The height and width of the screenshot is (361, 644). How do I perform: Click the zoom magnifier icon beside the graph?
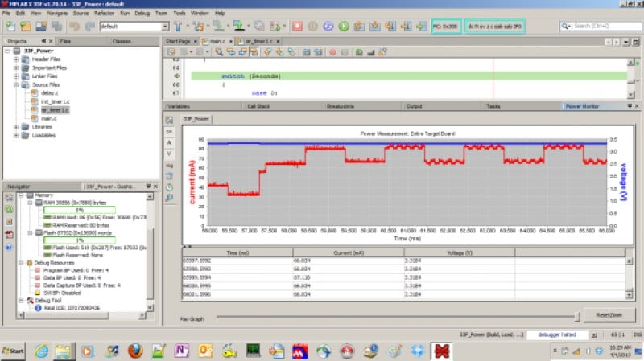(170, 198)
